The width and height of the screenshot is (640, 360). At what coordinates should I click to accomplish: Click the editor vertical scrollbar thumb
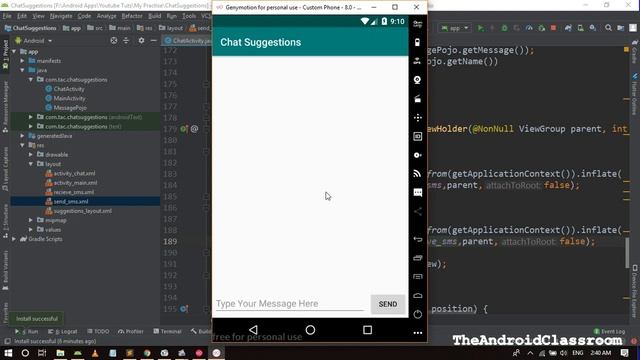coord(627,253)
